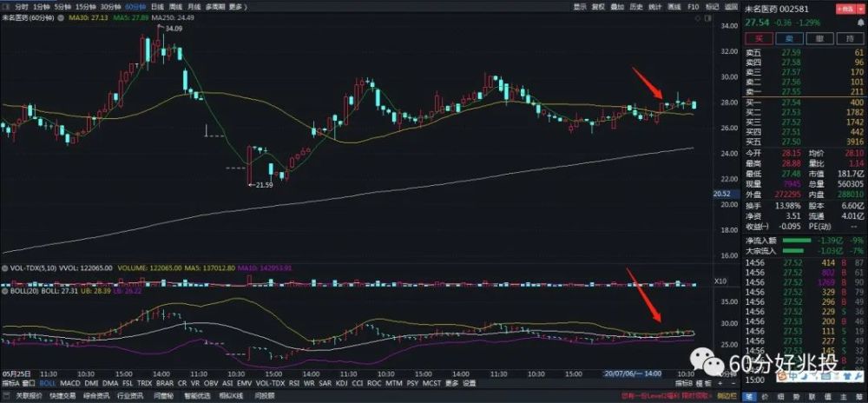The image size is (868, 403).
Task: Open the 行业资讯 bottom tab
Action: click(x=130, y=395)
